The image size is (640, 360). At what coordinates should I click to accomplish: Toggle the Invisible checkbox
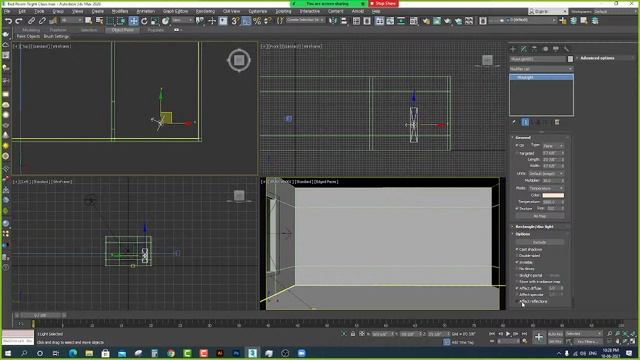tap(517, 262)
